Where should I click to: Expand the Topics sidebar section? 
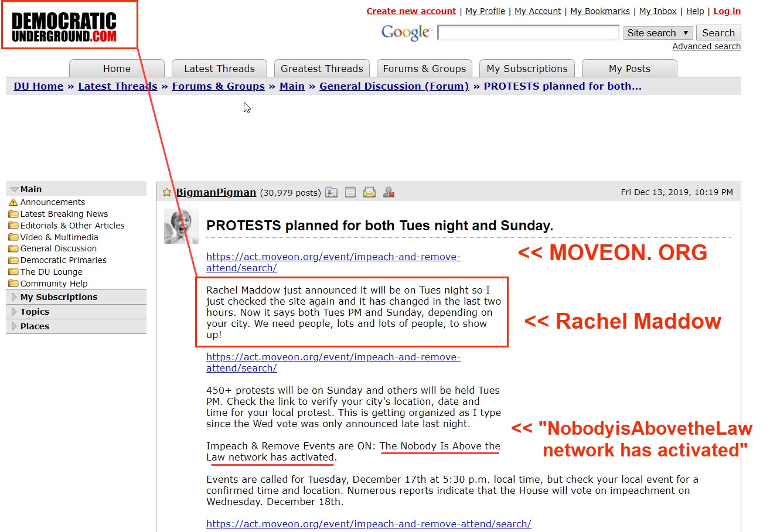tap(14, 312)
